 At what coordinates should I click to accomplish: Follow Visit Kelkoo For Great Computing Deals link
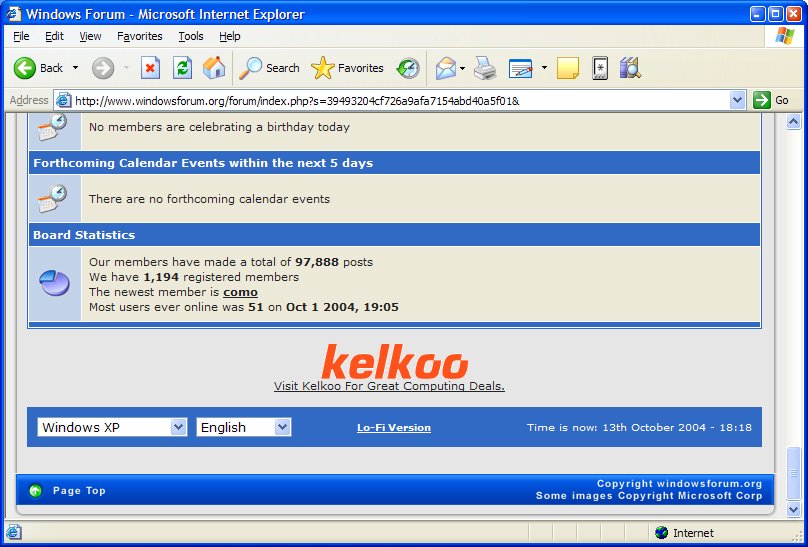pos(389,386)
